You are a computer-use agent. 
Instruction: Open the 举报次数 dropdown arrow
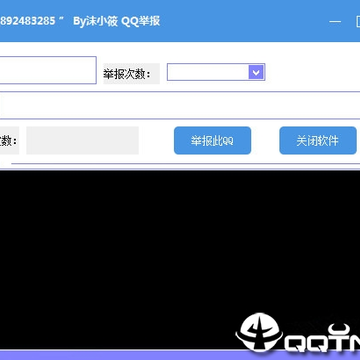point(256,72)
